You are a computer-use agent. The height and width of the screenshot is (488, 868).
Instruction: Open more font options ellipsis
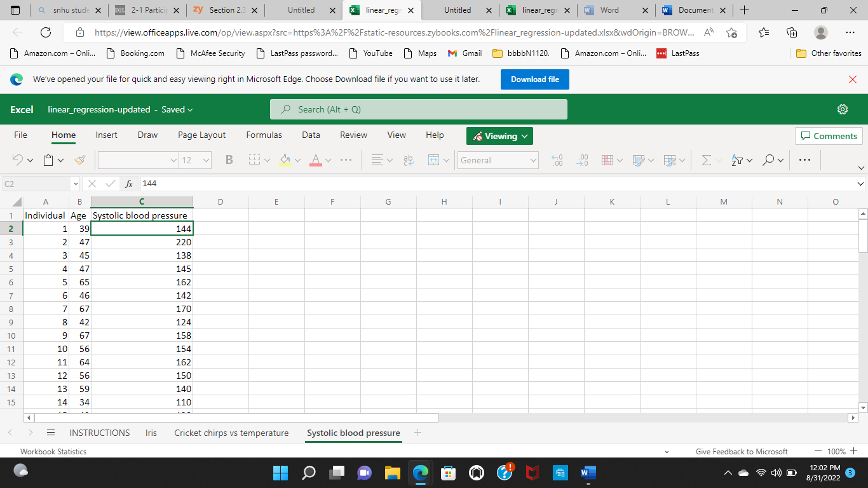346,160
